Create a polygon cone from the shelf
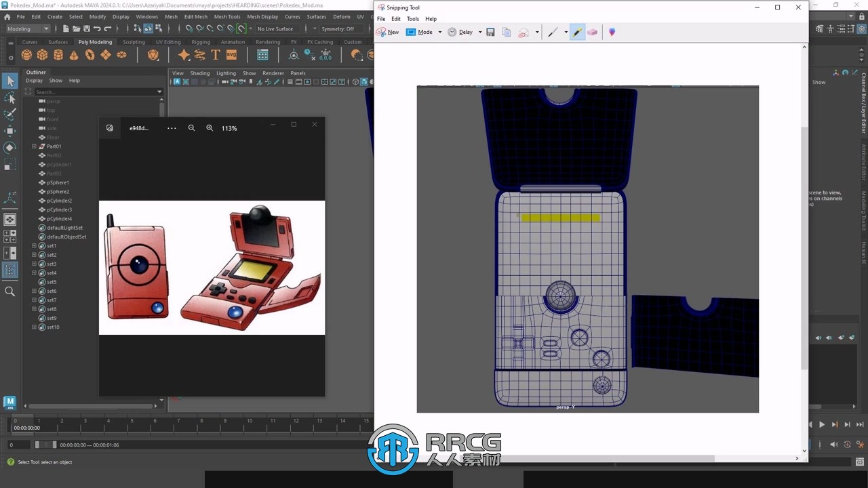The height and width of the screenshot is (488, 868). pos(74,55)
